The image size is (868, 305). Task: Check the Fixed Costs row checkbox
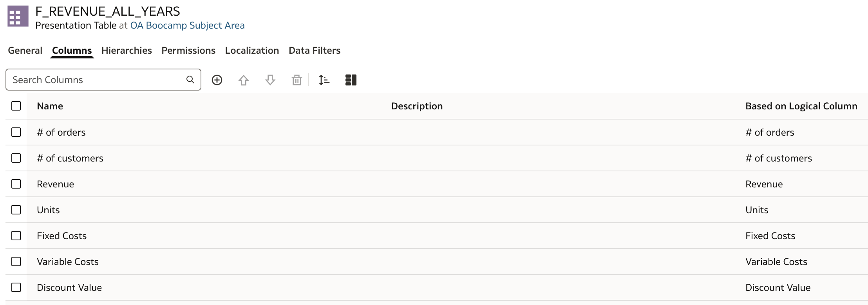pos(16,236)
